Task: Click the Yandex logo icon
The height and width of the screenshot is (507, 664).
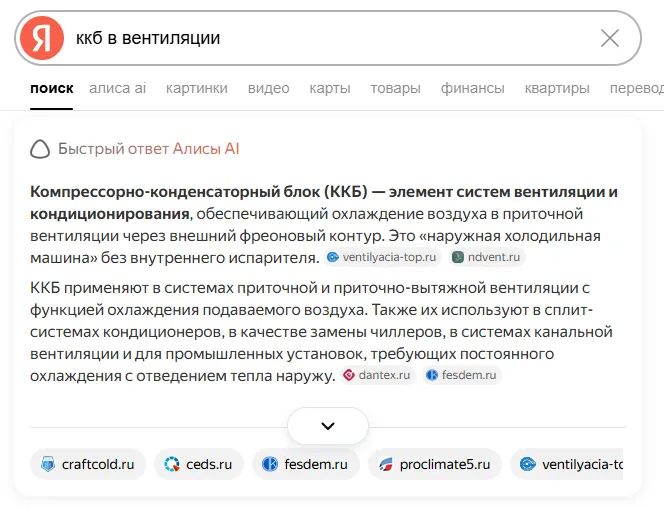Action: (x=42, y=38)
